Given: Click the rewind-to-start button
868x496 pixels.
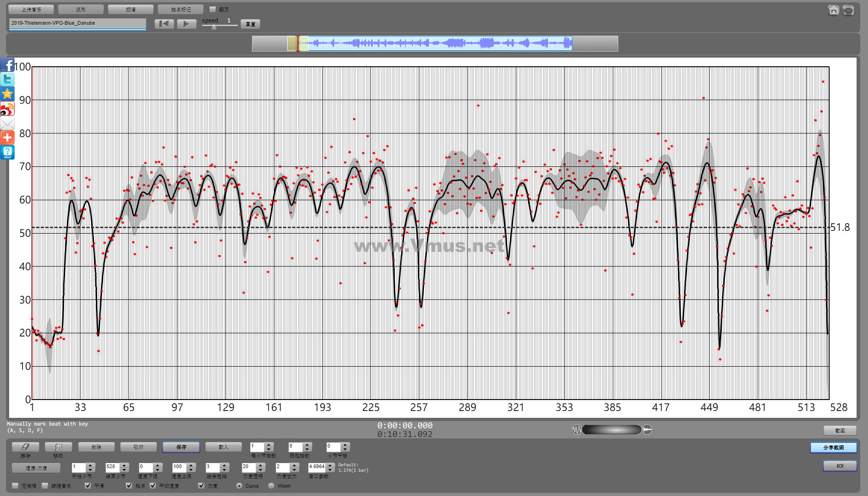Looking at the screenshot, I should [164, 24].
